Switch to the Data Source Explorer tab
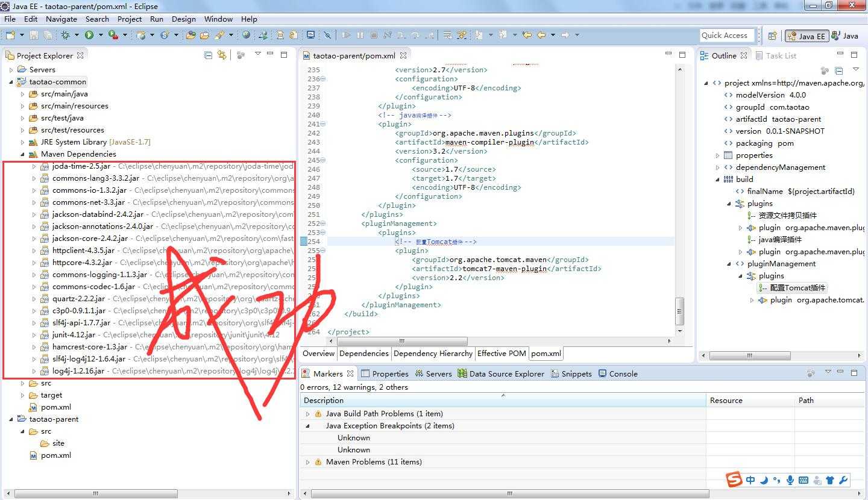Image resolution: width=868 pixels, height=500 pixels. [501, 373]
